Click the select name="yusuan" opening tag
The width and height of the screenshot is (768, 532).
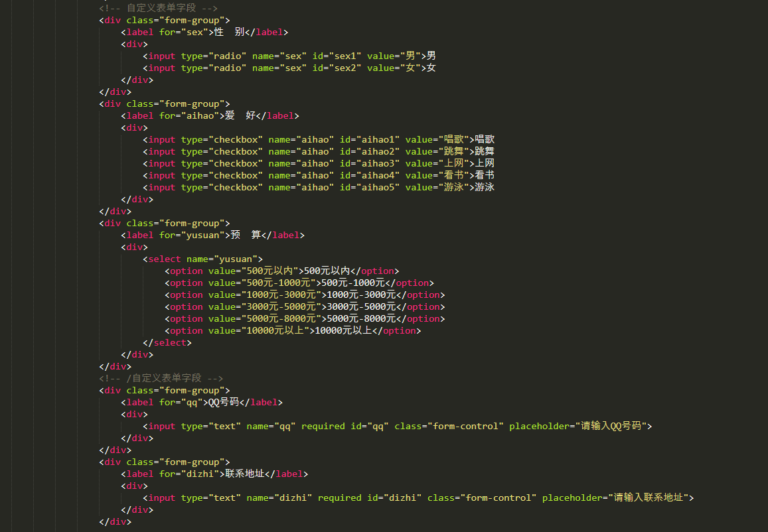[x=203, y=259]
